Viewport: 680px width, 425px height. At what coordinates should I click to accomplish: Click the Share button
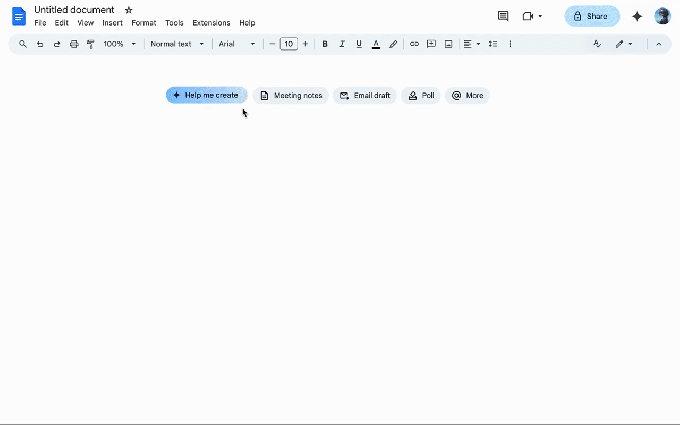pyautogui.click(x=591, y=16)
